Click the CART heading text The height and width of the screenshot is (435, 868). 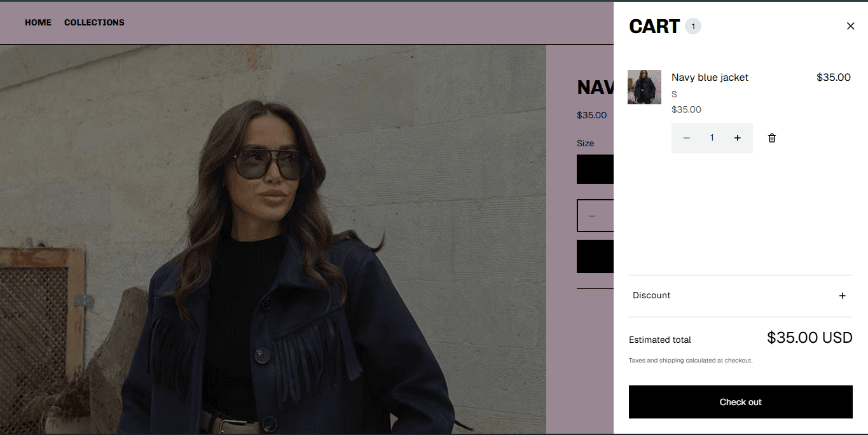(654, 26)
